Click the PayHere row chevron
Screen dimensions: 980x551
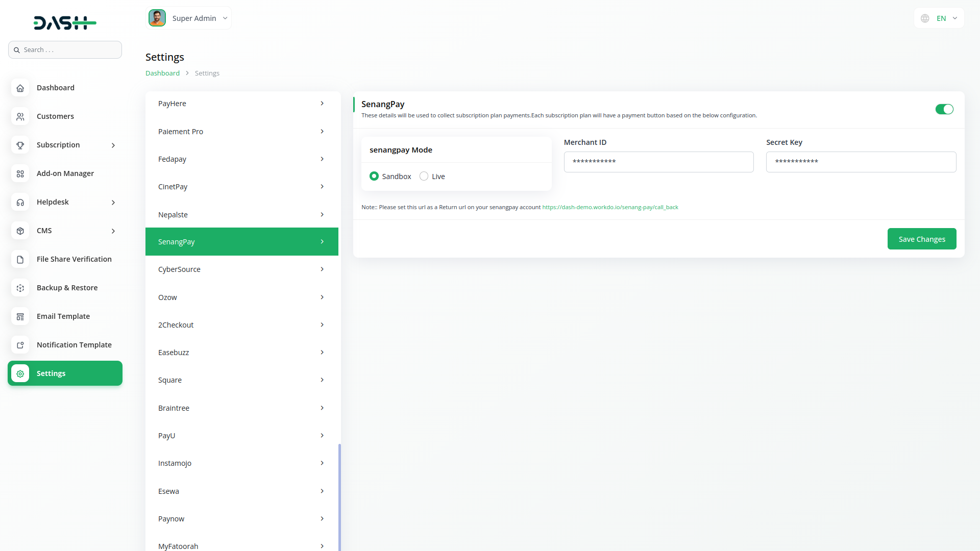click(322, 104)
